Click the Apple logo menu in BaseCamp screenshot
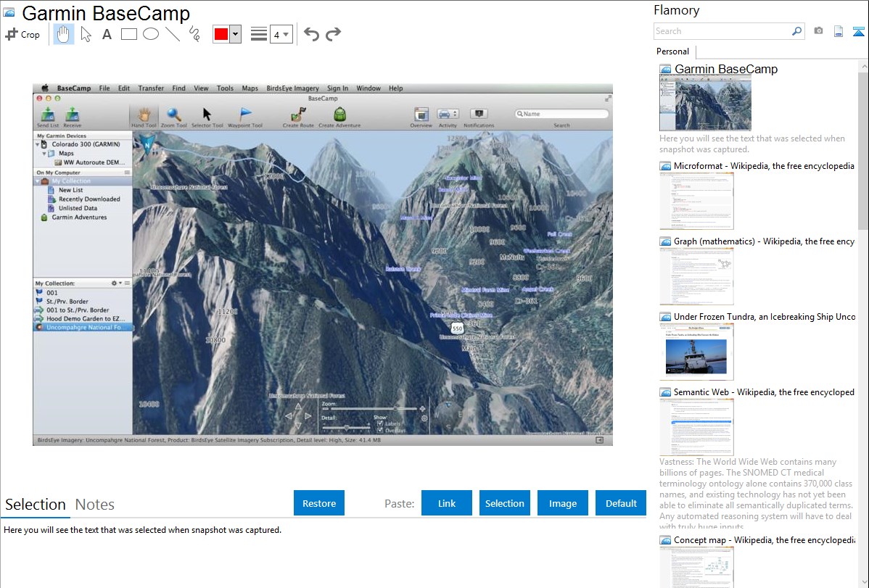 pos(45,88)
